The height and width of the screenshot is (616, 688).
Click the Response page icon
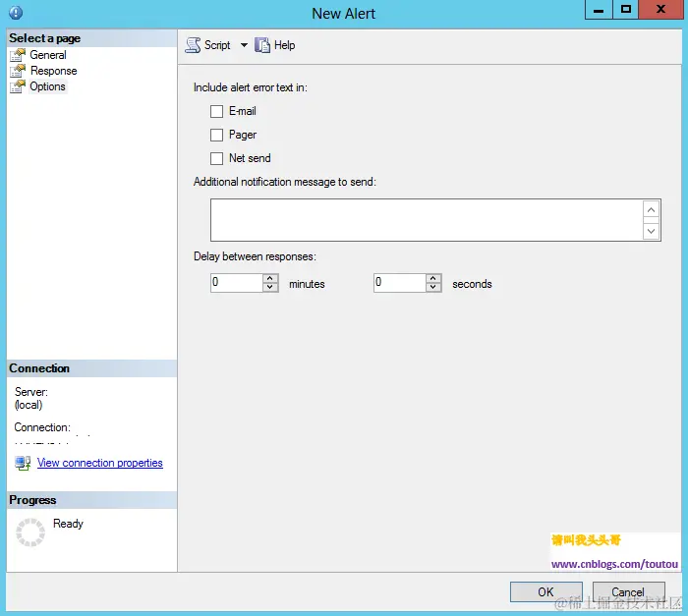click(x=18, y=71)
